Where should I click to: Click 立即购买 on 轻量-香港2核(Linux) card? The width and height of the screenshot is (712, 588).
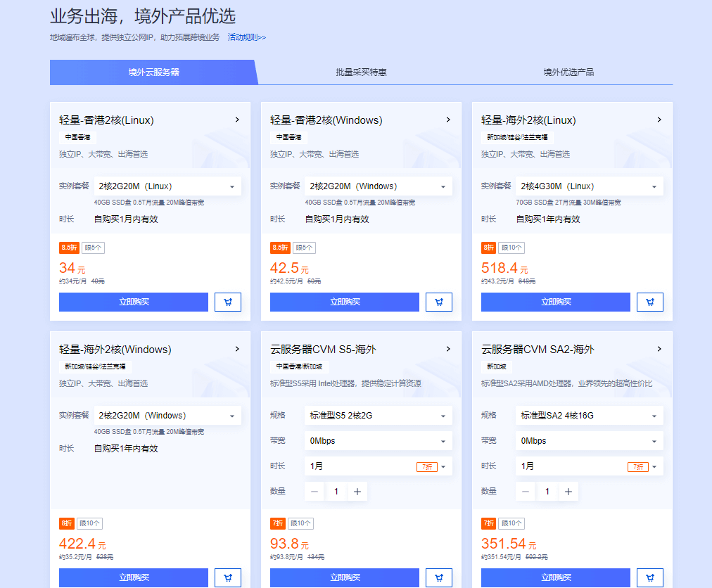coord(134,302)
